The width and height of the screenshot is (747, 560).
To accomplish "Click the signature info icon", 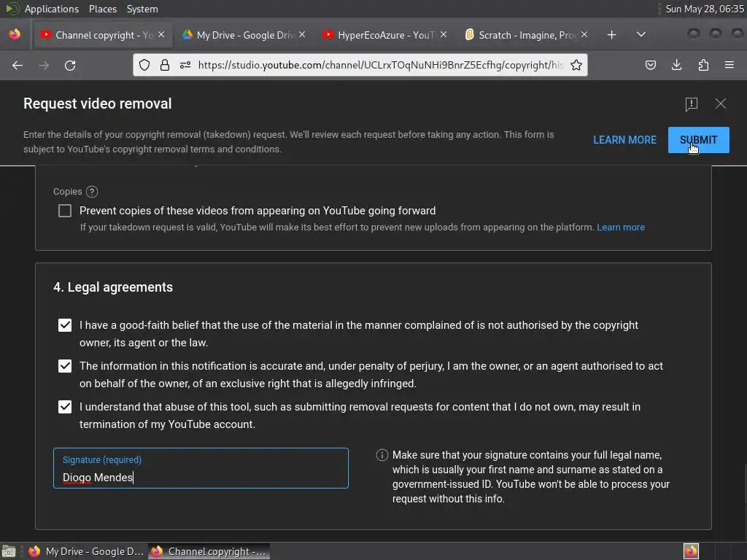I will tap(382, 455).
